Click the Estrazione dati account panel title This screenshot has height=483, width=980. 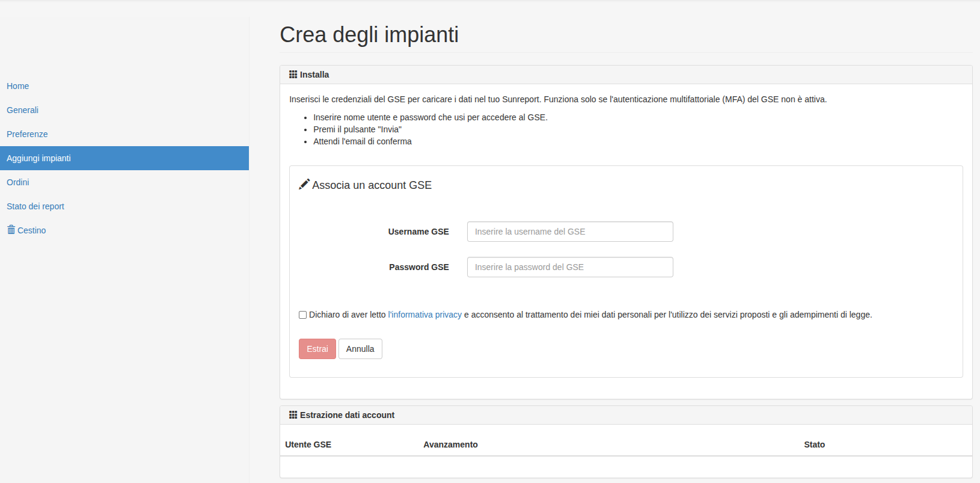[347, 415]
